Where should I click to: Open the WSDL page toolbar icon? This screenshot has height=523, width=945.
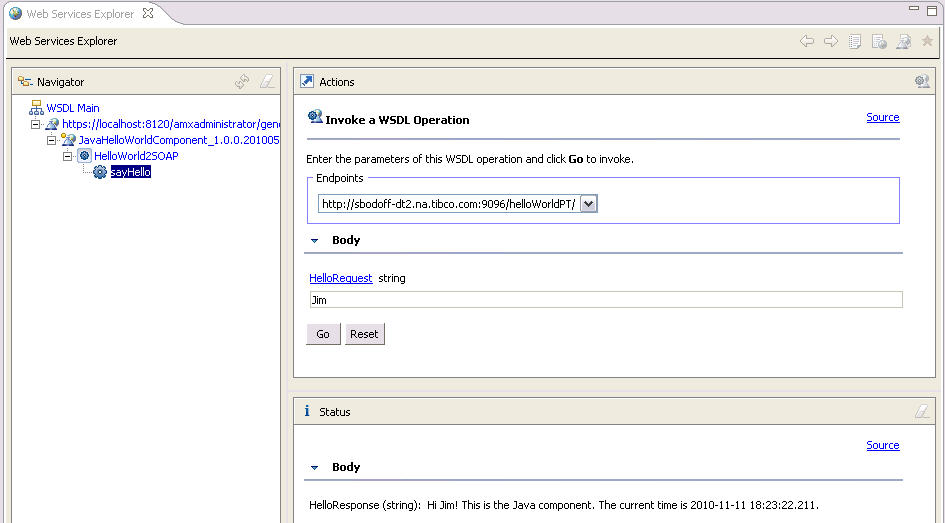tap(903, 41)
